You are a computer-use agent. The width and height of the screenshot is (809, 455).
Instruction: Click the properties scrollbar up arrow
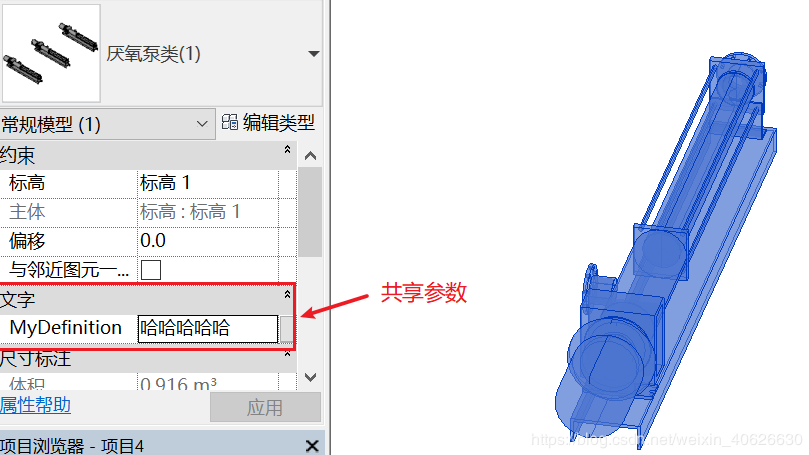coord(310,155)
